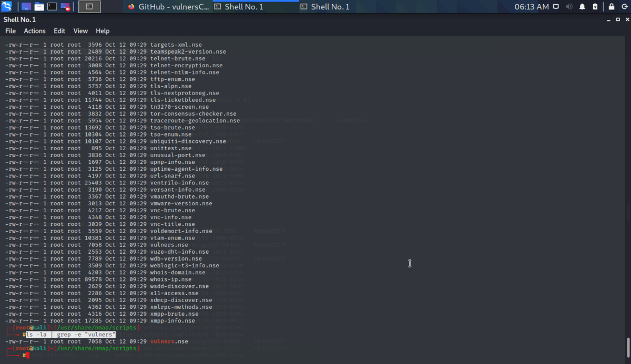Click tso-brute.nse file name
Image resolution: width=631 pixels, height=364 pixels.
coord(172,128)
